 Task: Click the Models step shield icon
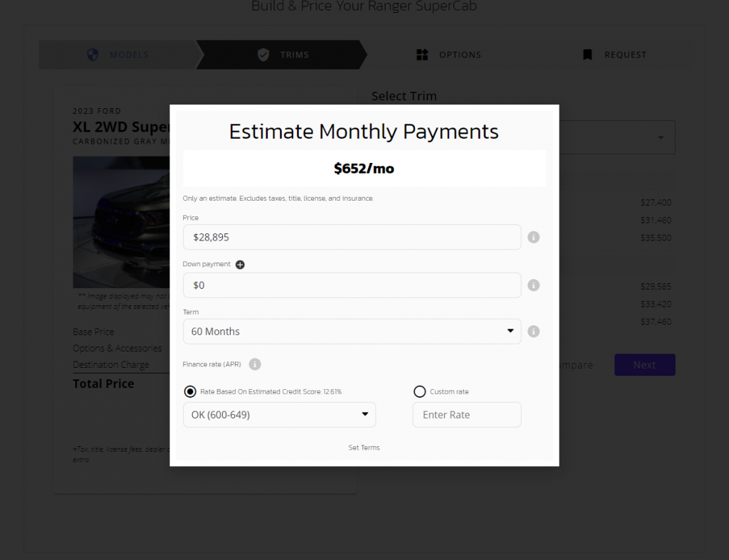click(93, 55)
